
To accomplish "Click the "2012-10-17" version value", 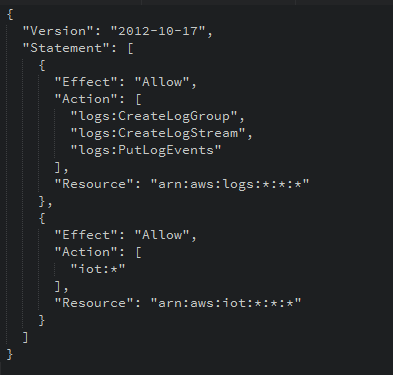I will pos(158,31).
